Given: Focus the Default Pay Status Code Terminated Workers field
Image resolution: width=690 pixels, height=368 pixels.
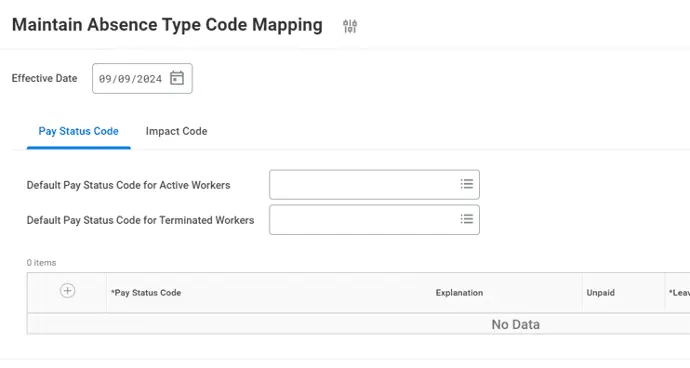Looking at the screenshot, I should (374, 220).
